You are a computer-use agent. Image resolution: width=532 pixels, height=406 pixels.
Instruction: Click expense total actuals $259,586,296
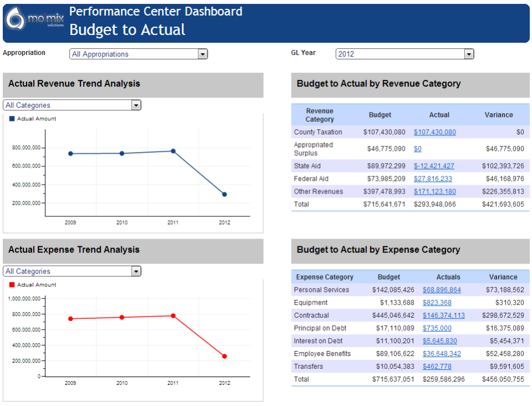click(443, 379)
